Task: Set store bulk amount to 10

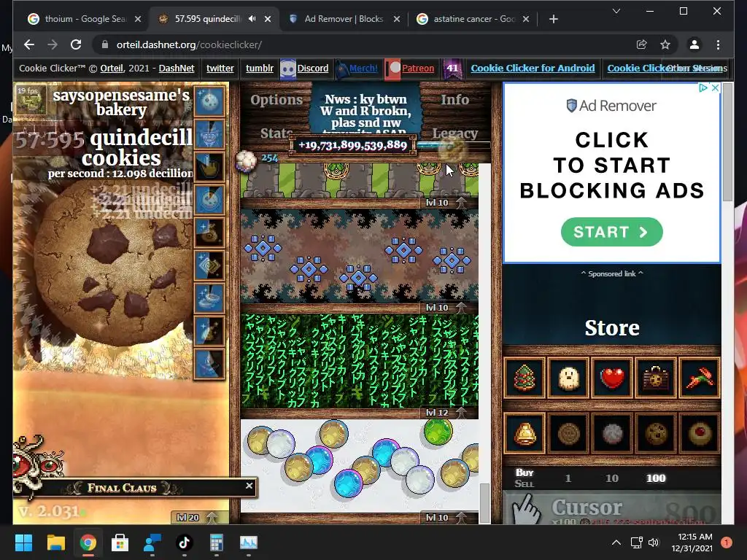Action: [612, 478]
